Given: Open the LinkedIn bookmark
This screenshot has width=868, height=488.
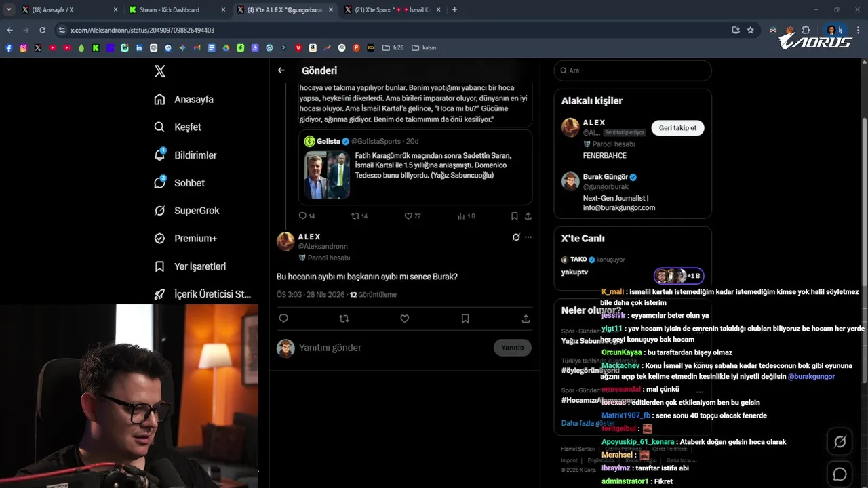Looking at the screenshot, I should tap(139, 47).
